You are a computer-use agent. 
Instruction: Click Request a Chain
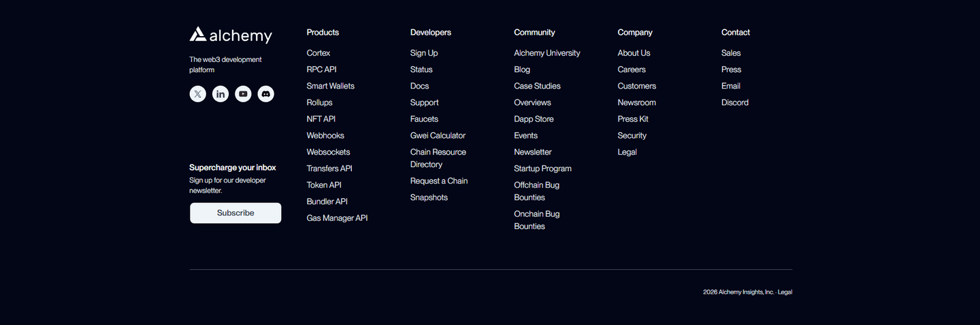(x=439, y=181)
